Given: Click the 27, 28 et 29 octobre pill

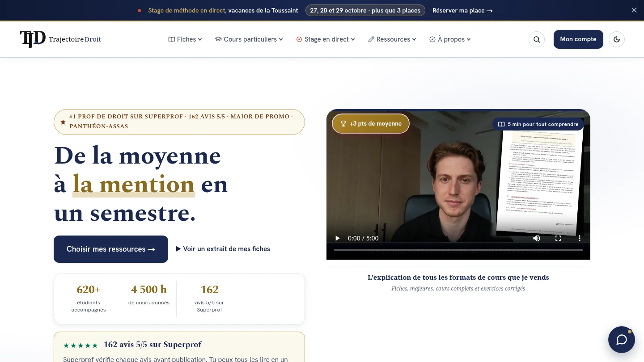Looking at the screenshot, I should [x=365, y=10].
